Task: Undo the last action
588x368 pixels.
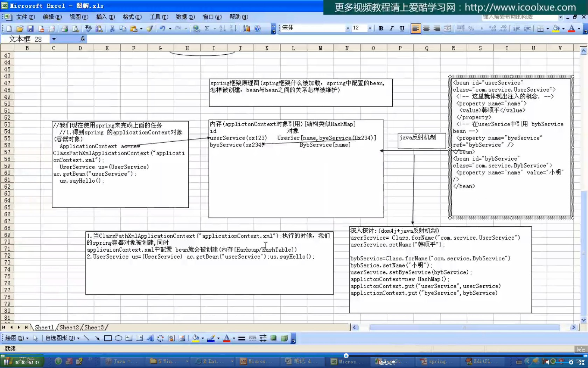Action: [162, 29]
